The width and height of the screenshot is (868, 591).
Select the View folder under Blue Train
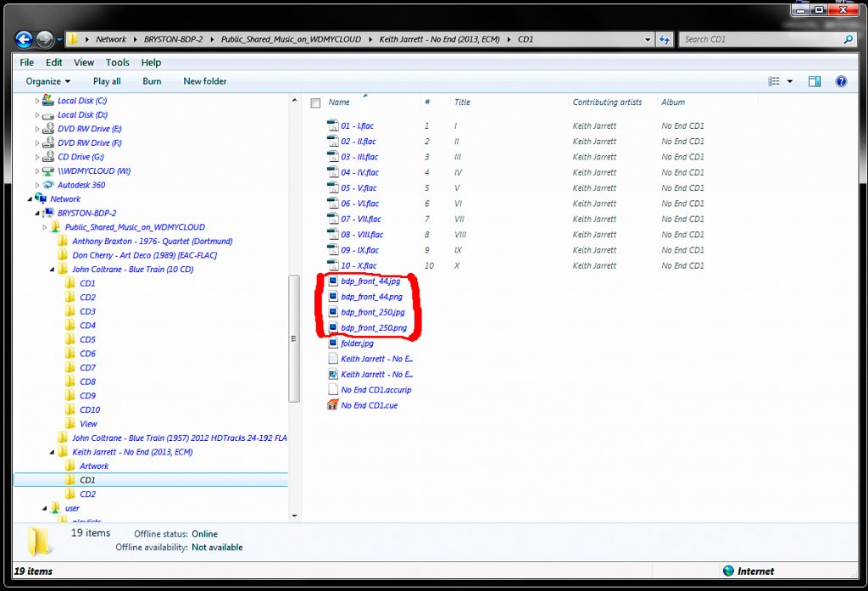coord(88,424)
